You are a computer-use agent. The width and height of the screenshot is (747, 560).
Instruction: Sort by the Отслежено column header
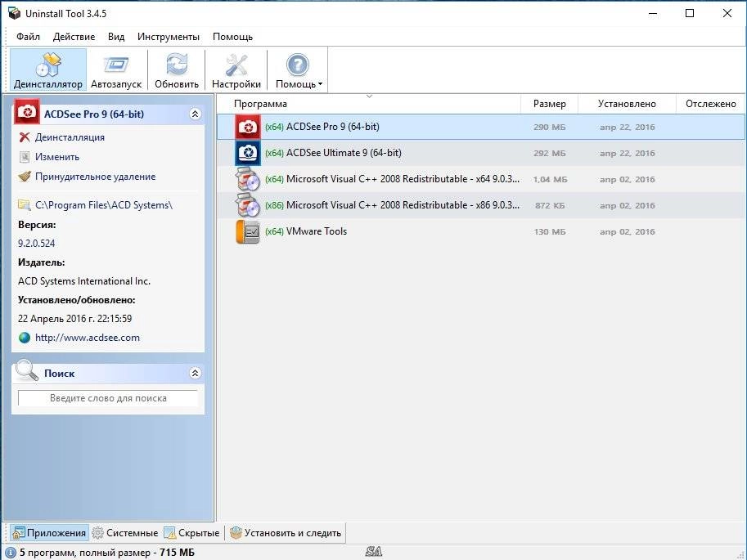click(x=711, y=104)
